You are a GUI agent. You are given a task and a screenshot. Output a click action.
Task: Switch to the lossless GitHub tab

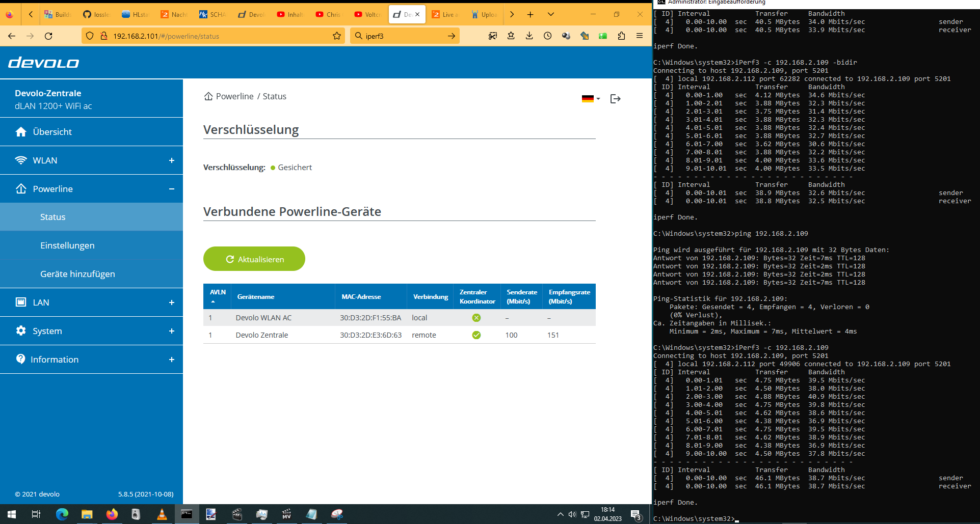[97, 14]
